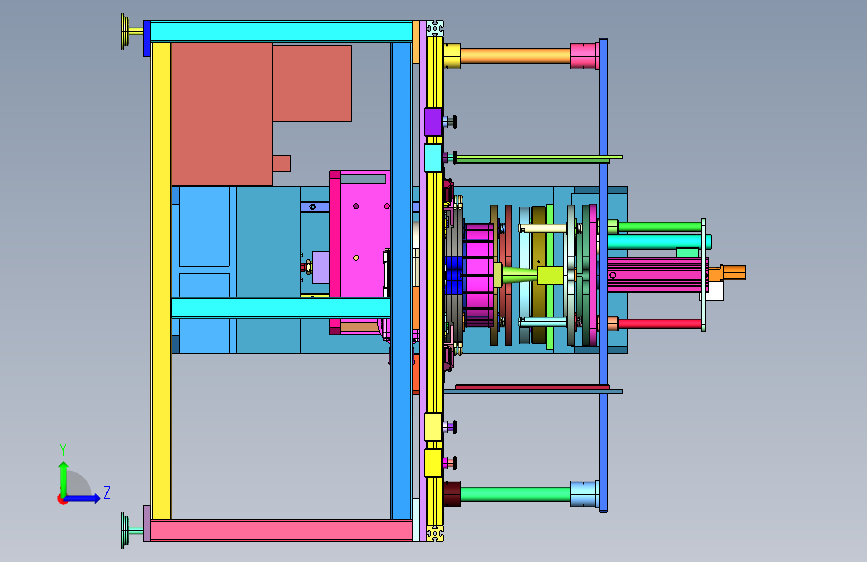The height and width of the screenshot is (562, 867).
Task: Select the orange motor shaft end
Action: 734,272
